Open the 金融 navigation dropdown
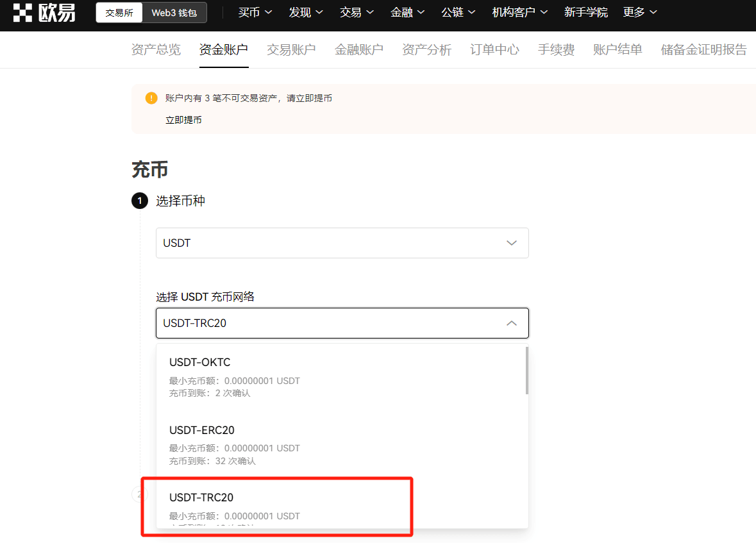The height and width of the screenshot is (543, 756). click(x=407, y=12)
